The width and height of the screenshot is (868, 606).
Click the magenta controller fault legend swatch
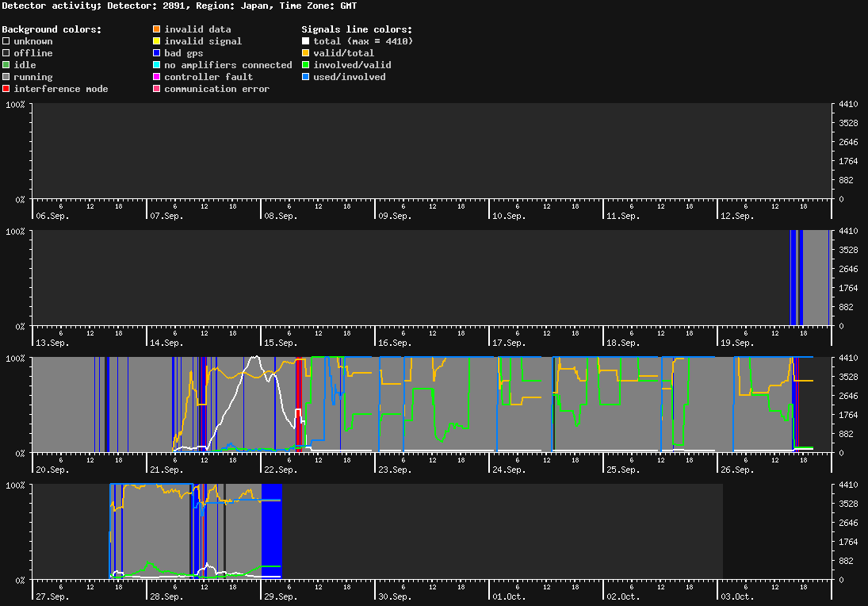(157, 77)
